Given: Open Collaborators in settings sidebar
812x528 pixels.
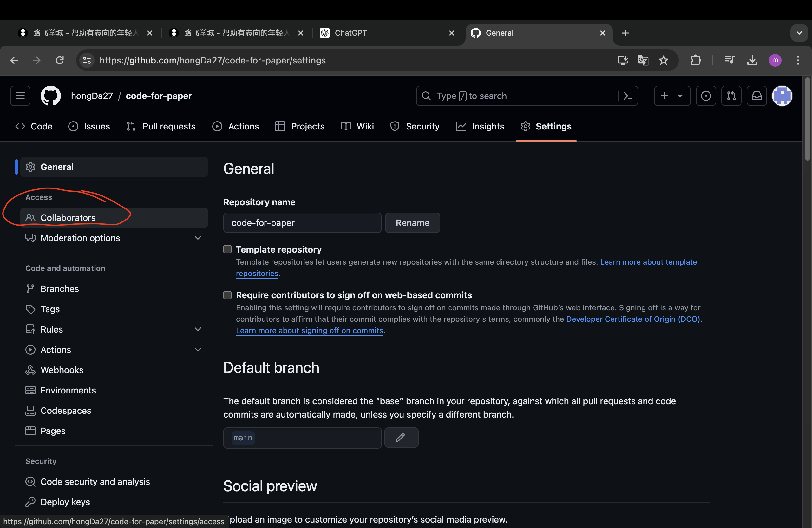Looking at the screenshot, I should tap(114, 218).
